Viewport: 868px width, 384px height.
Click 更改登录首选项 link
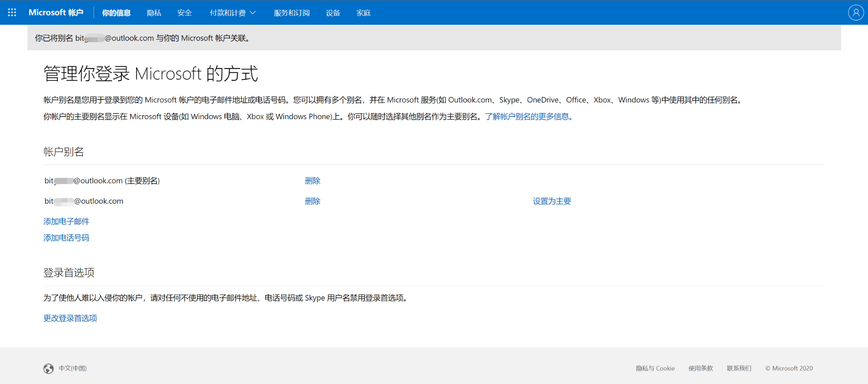tap(70, 318)
